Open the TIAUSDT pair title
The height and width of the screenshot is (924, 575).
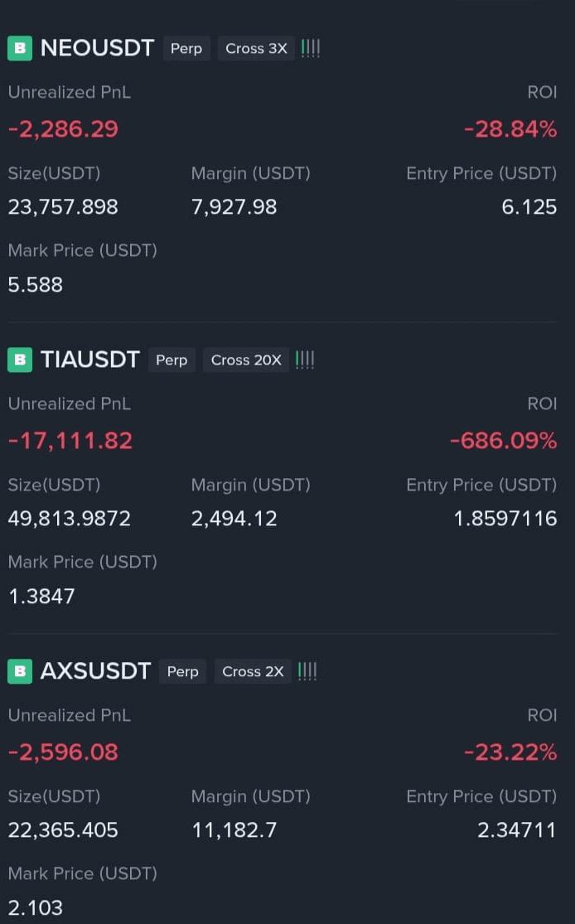89,360
